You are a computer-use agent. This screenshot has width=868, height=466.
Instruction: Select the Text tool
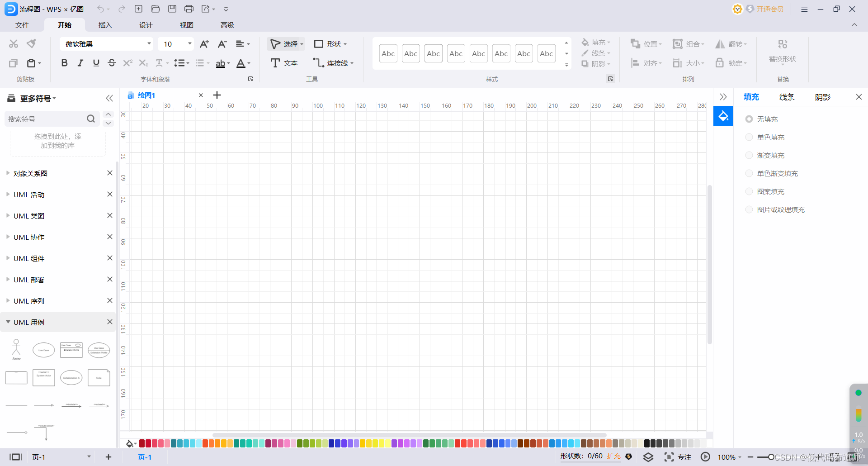284,63
